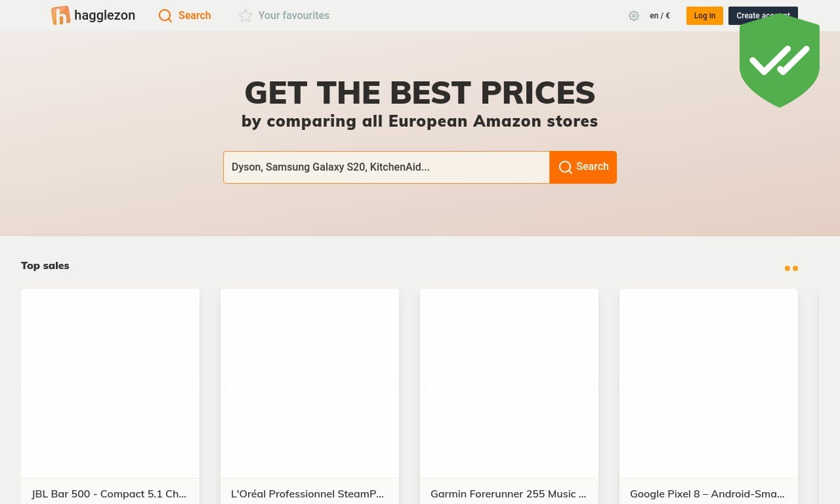Screen dimensions: 840x504
Task: Open the L'Oréal Professionnel SteamPod card
Action: [310, 396]
